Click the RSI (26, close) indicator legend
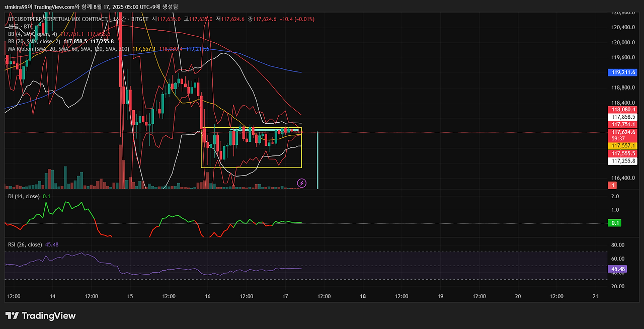Viewport: 644px width, 329px height. [25, 244]
